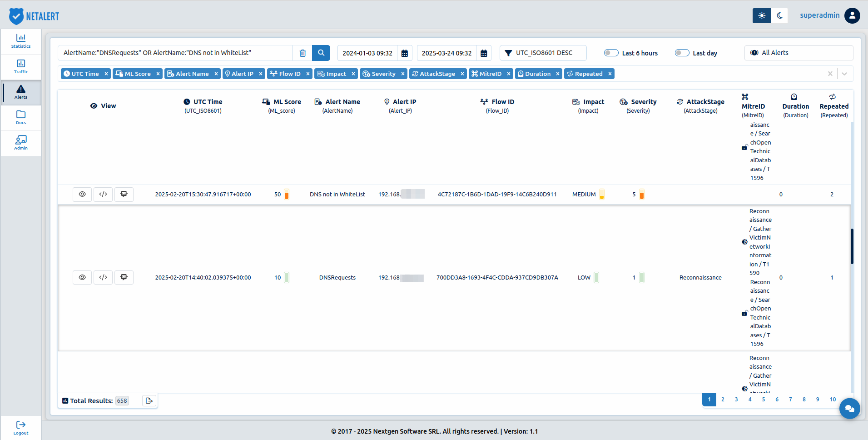
Task: Click the NetAlert shield logo
Action: pyautogui.click(x=16, y=16)
